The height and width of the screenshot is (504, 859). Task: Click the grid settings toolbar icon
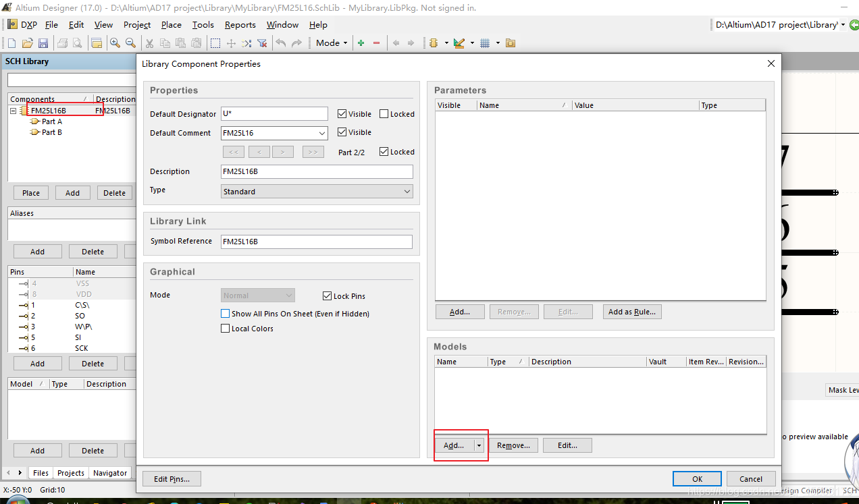[485, 43]
